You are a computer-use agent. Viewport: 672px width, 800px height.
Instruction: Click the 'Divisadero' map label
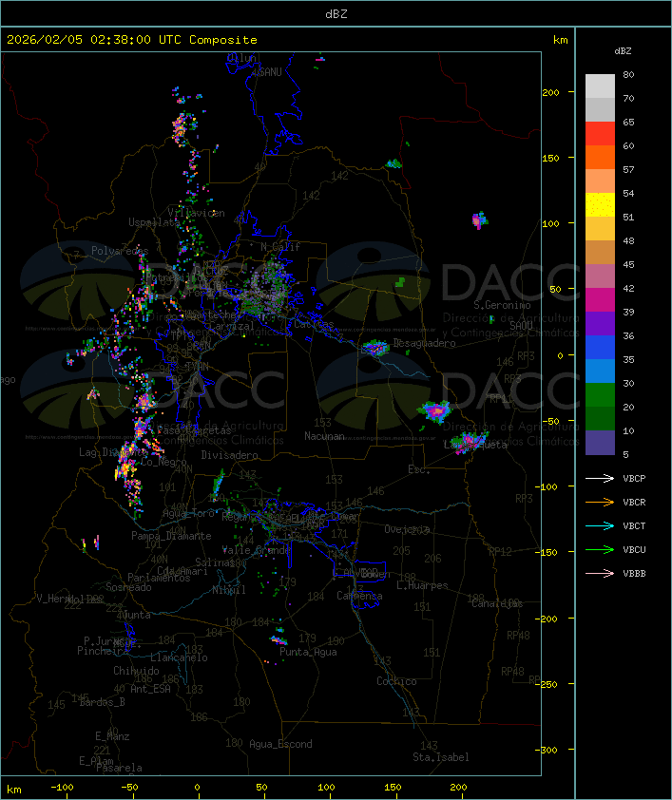[230, 455]
